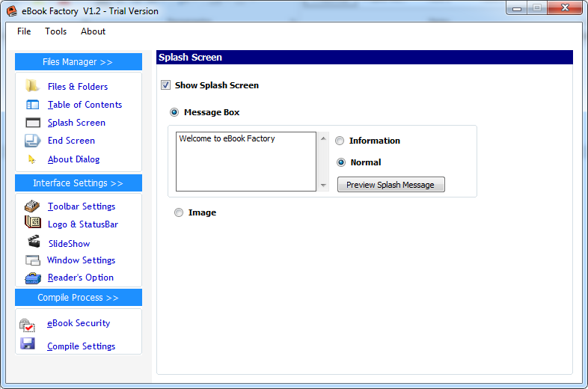
Task: Open the File menu
Action: (24, 31)
